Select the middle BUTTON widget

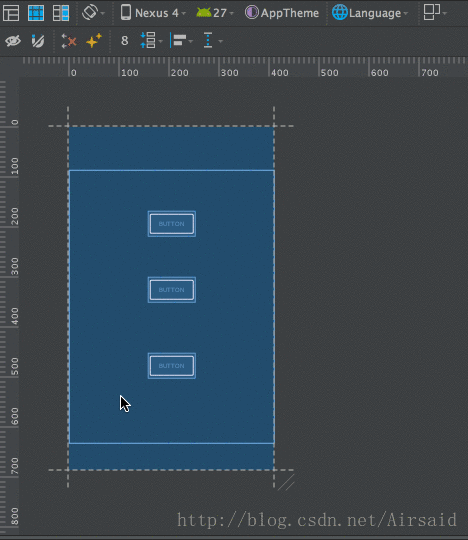172,290
